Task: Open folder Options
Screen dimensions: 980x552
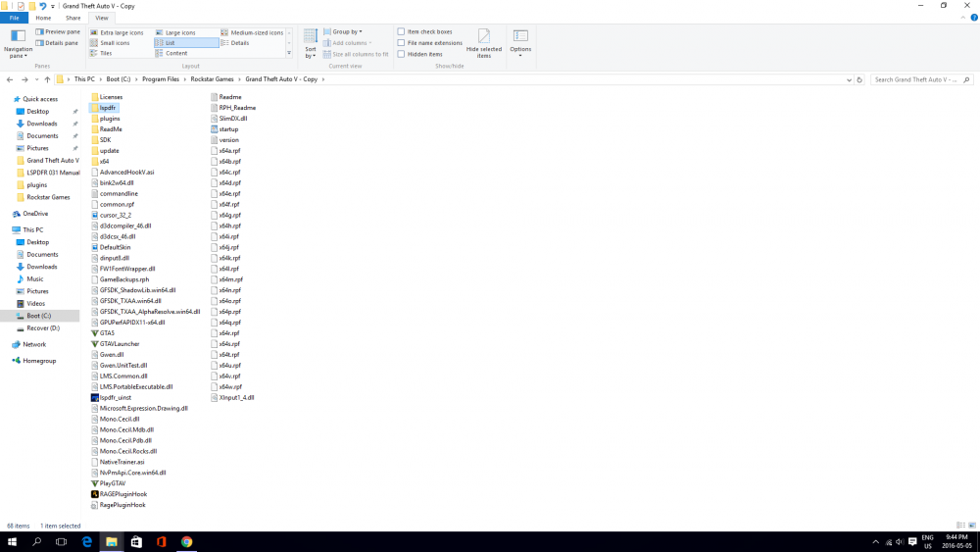Action: [x=520, y=43]
